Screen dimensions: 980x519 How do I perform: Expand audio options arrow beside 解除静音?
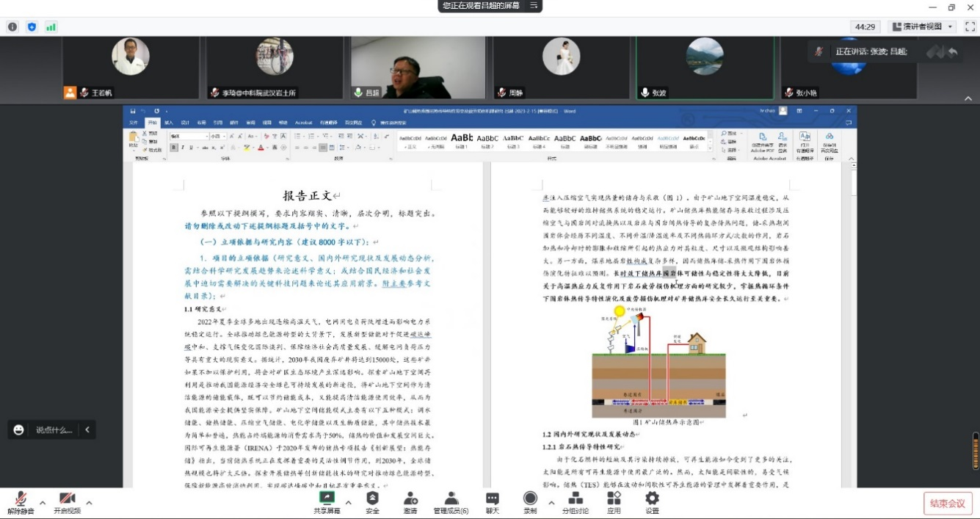[x=43, y=503]
